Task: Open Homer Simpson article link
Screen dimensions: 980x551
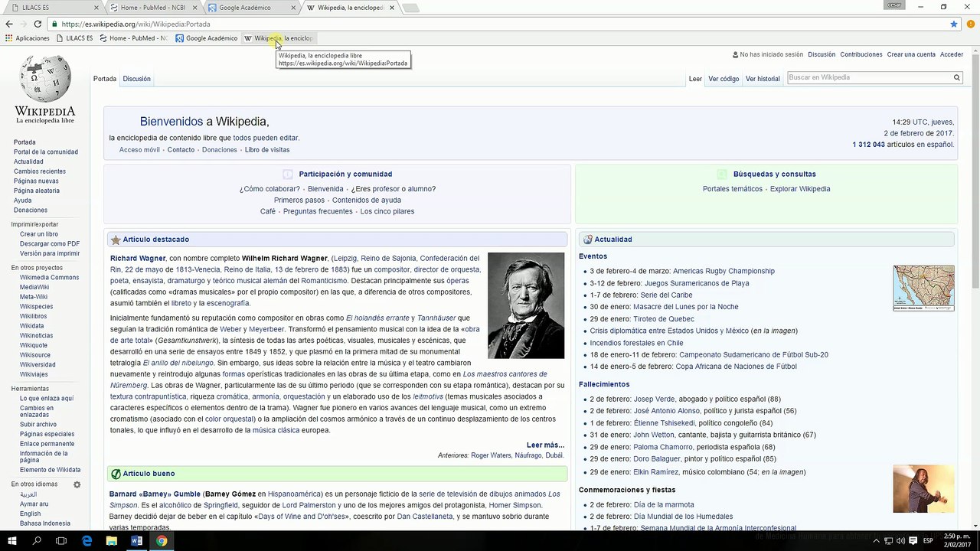Action: coord(514,505)
